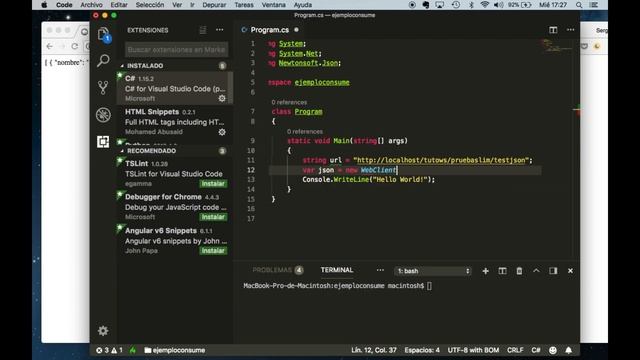The width and height of the screenshot is (640, 360).
Task: Open the Editar menu
Action: pyautogui.click(x=119, y=5)
